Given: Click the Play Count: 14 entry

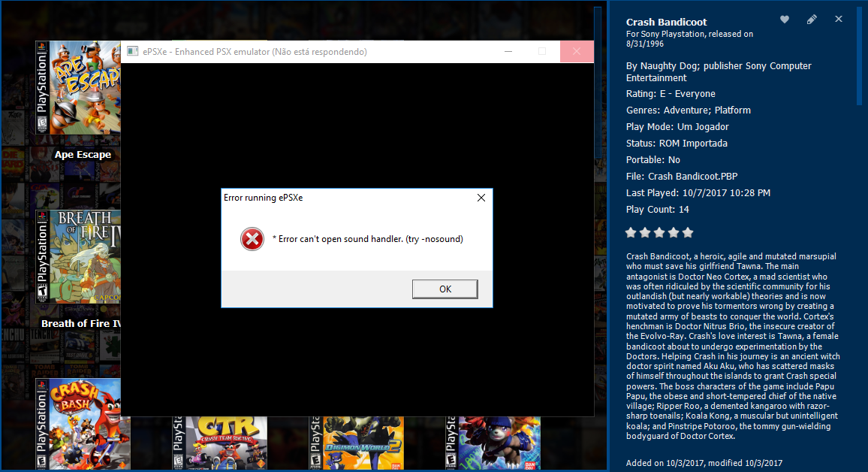Looking at the screenshot, I should (x=657, y=210).
